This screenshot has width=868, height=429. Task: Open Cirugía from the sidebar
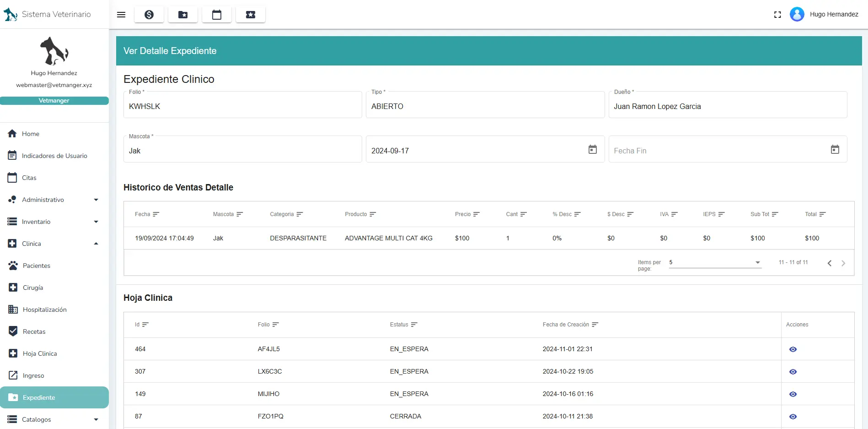point(54,288)
